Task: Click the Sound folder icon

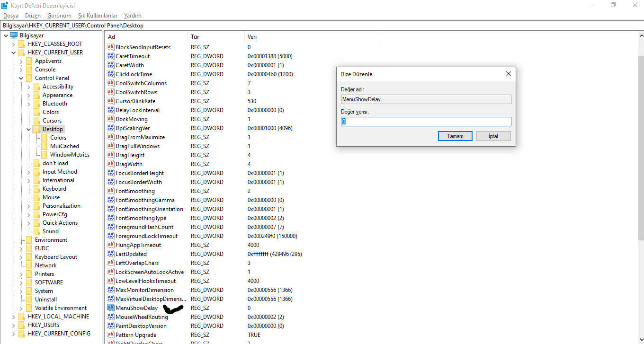Action: pos(37,231)
